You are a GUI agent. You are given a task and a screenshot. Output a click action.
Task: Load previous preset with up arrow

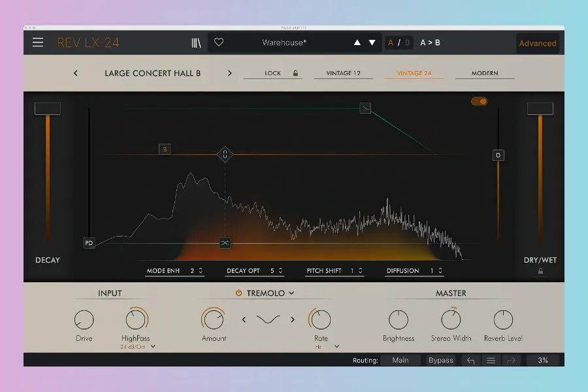(357, 42)
